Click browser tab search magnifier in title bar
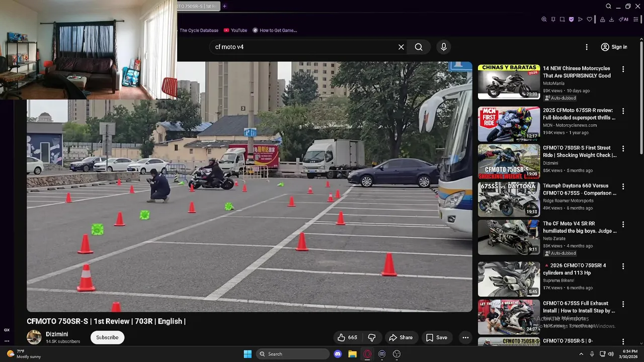 click(x=608, y=6)
